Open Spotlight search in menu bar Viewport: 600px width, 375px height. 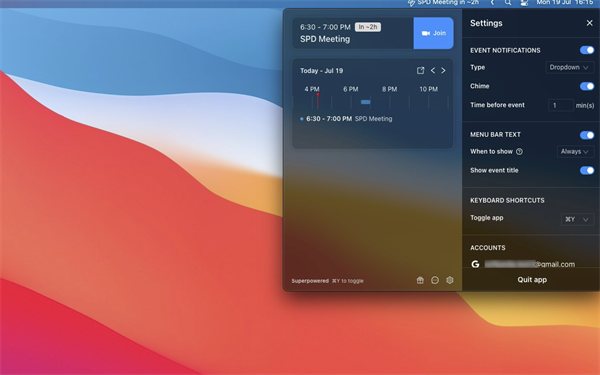pyautogui.click(x=507, y=3)
